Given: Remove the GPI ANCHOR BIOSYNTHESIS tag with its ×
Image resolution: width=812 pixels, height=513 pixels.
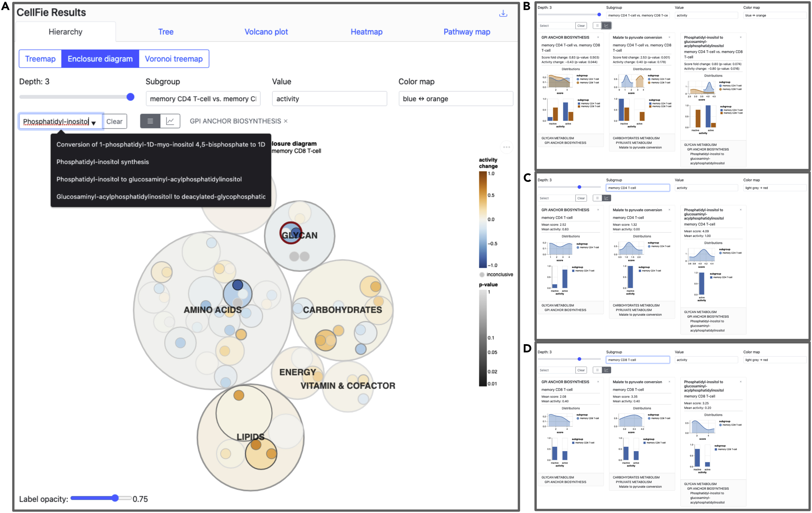Looking at the screenshot, I should click(286, 121).
